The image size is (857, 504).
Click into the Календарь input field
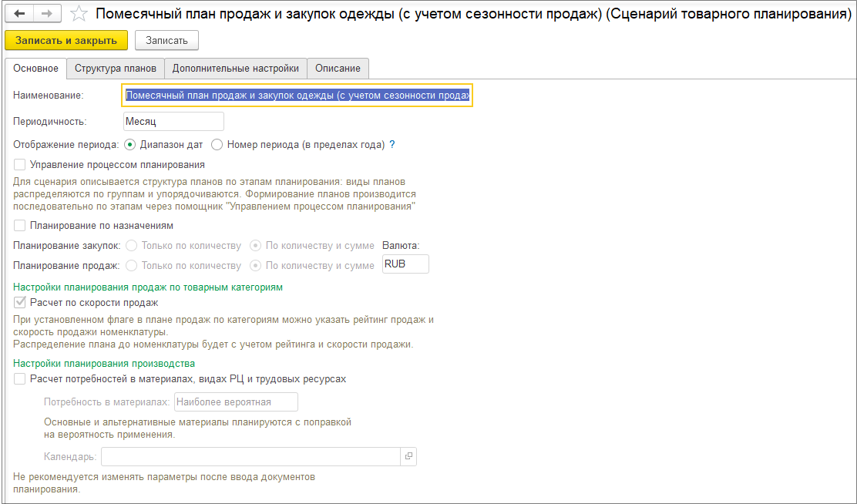[x=250, y=456]
